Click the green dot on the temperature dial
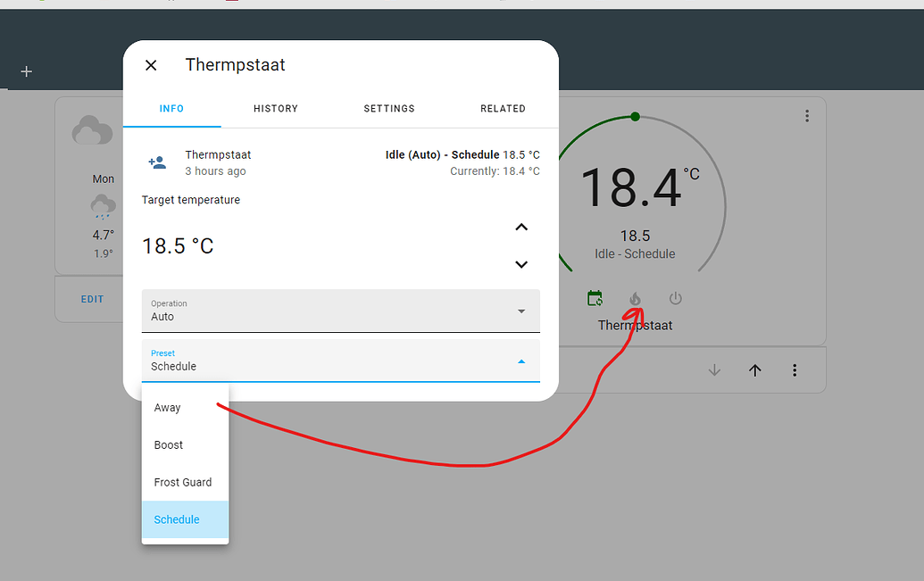924x581 pixels. pyautogui.click(x=635, y=116)
